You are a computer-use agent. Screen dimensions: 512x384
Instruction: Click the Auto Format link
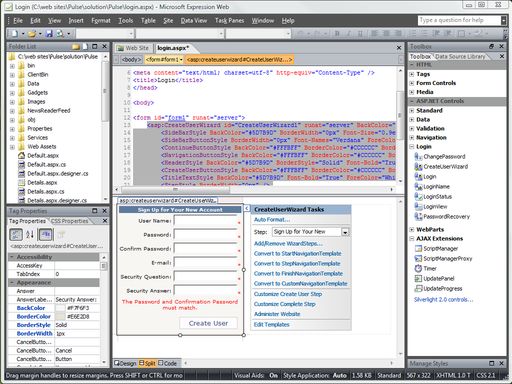coord(272,219)
